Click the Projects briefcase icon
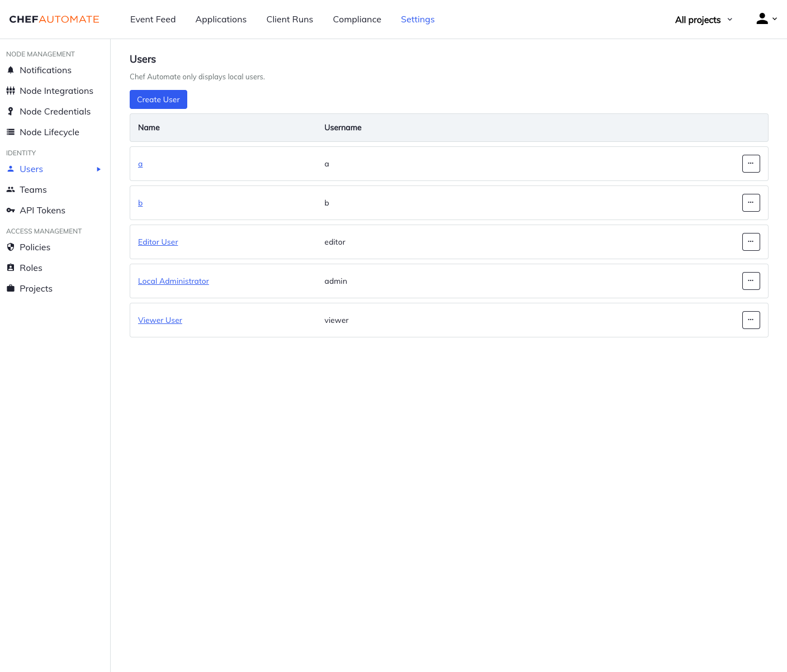 coord(11,288)
